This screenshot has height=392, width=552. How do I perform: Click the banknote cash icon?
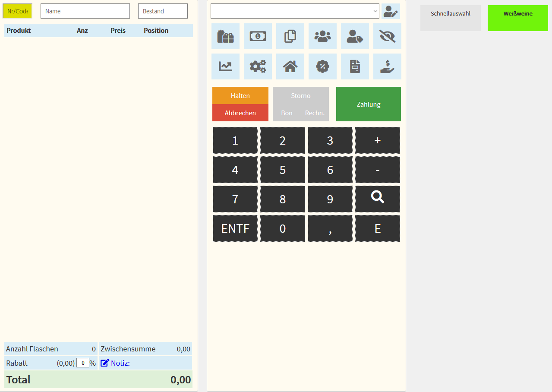(x=258, y=36)
